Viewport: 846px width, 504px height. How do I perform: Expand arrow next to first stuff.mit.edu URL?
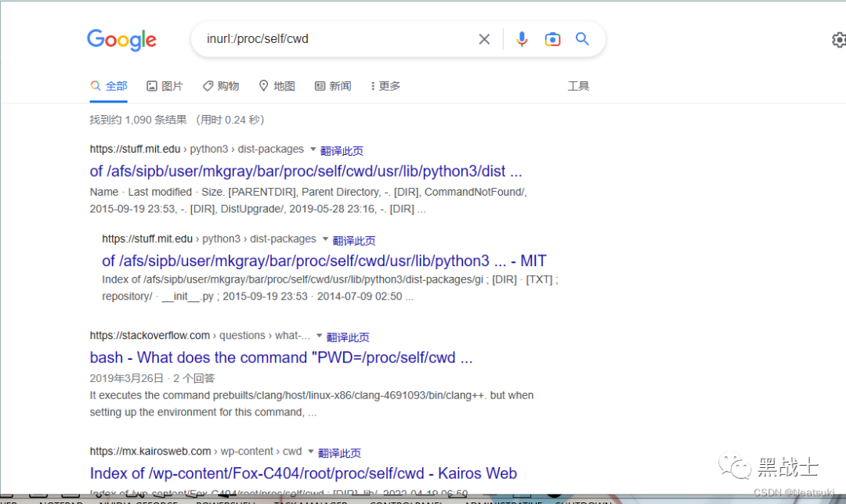(313, 149)
